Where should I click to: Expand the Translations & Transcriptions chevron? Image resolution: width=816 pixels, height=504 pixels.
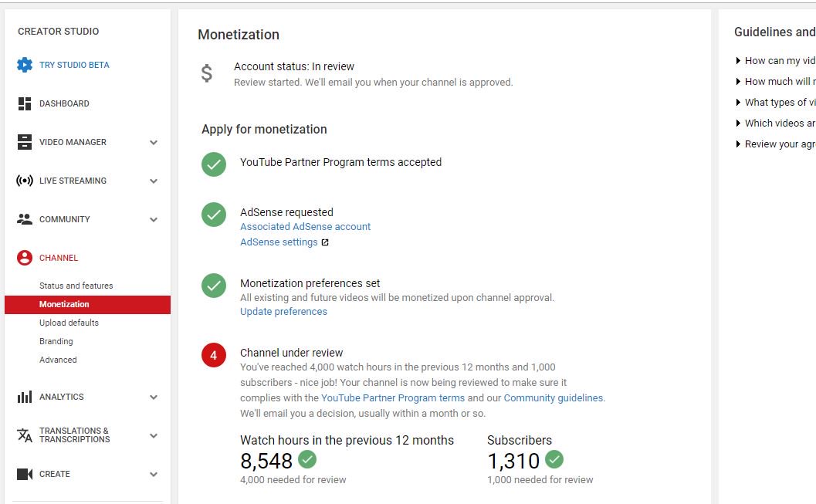154,436
